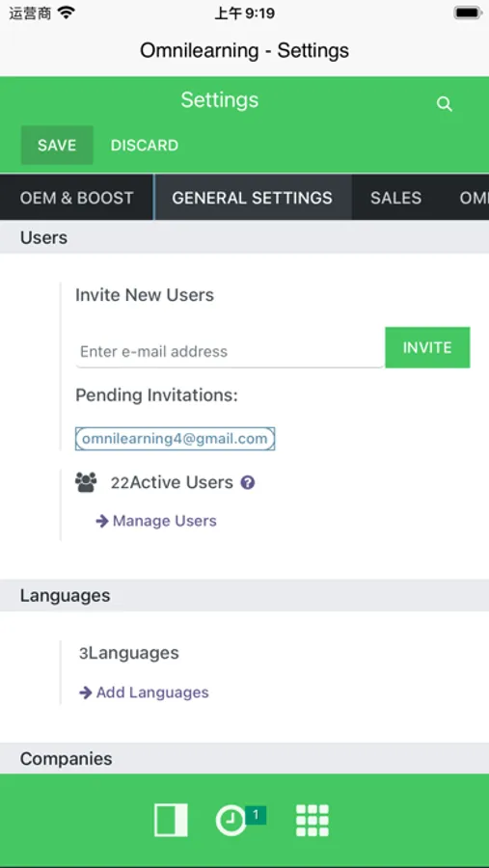This screenshot has height=868, width=489.
Task: Open the partially visible OM tab
Action: 474,198
